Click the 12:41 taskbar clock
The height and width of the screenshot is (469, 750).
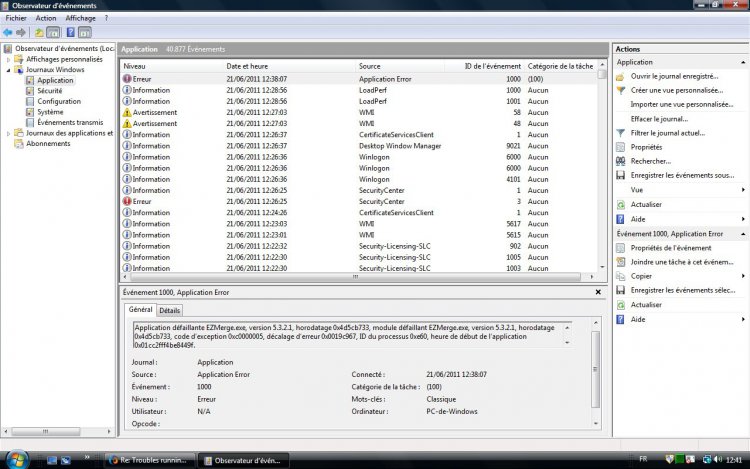coord(734,460)
